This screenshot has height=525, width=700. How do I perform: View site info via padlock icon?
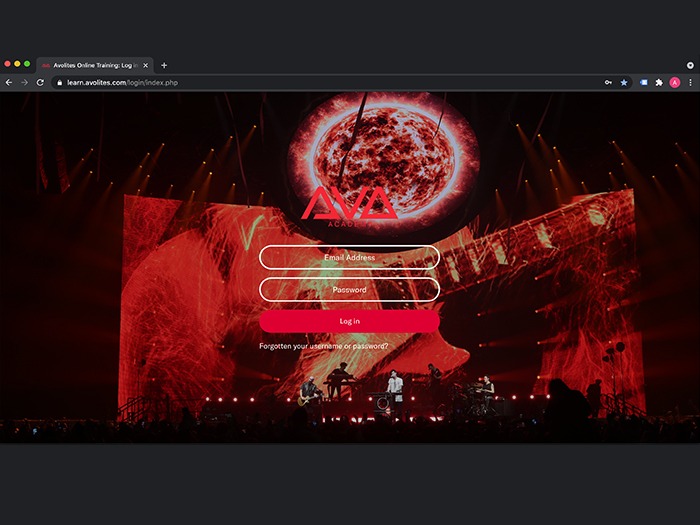click(60, 82)
